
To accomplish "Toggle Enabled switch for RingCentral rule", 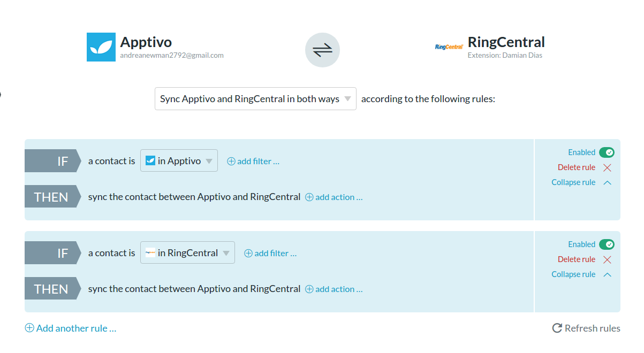I will click(x=607, y=244).
